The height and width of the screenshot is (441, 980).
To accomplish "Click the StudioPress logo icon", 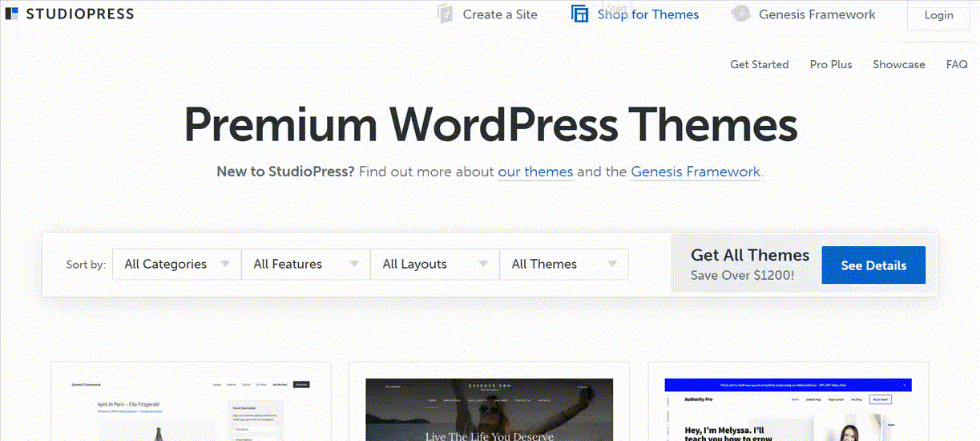I will pyautogui.click(x=12, y=14).
